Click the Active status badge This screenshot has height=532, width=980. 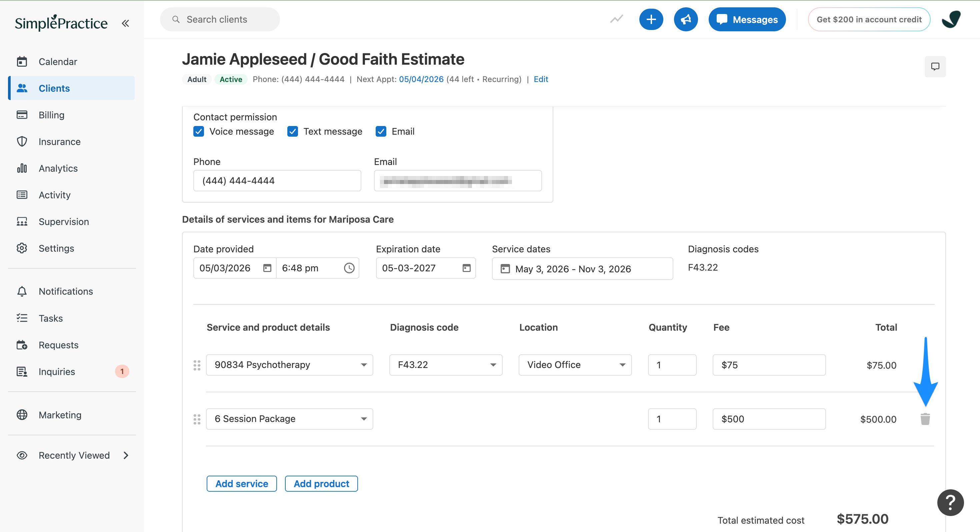[231, 79]
